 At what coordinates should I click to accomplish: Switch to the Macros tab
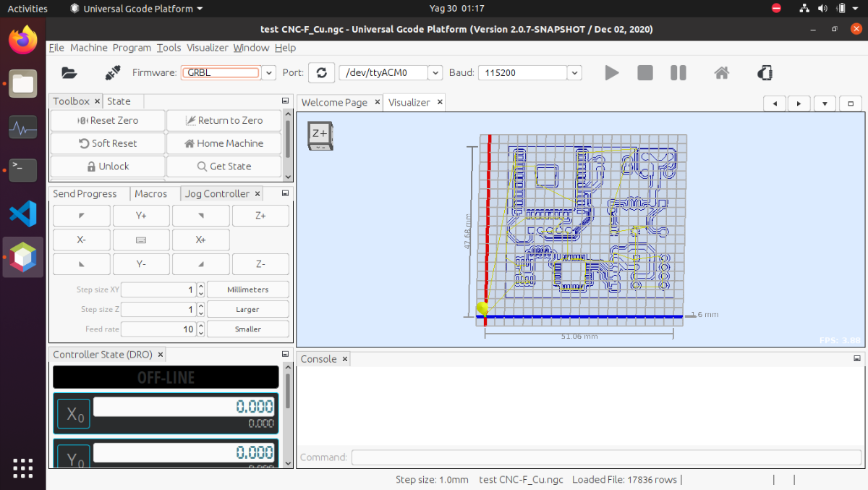pyautogui.click(x=150, y=193)
